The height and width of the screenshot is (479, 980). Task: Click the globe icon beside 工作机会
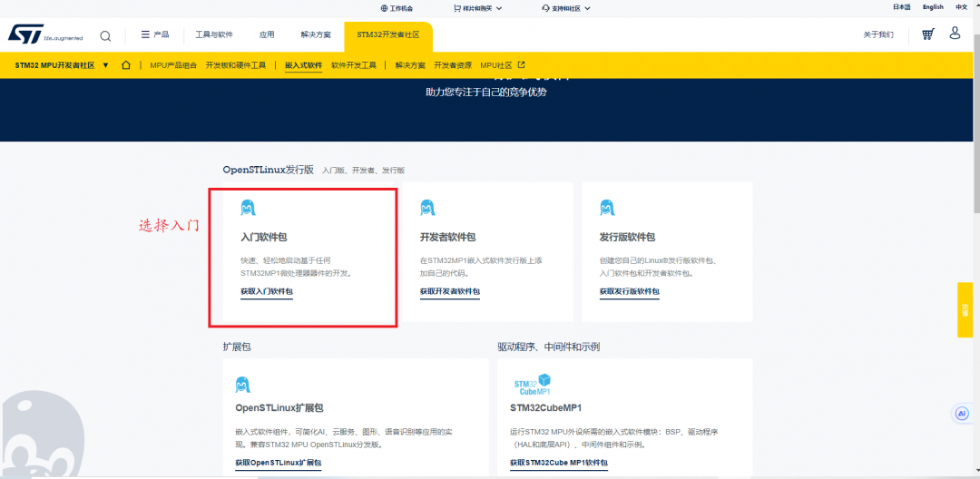(x=385, y=8)
